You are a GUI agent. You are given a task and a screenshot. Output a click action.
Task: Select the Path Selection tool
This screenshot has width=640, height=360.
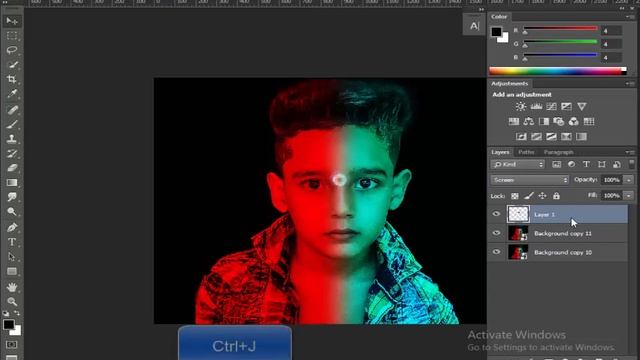pyautogui.click(x=12, y=257)
